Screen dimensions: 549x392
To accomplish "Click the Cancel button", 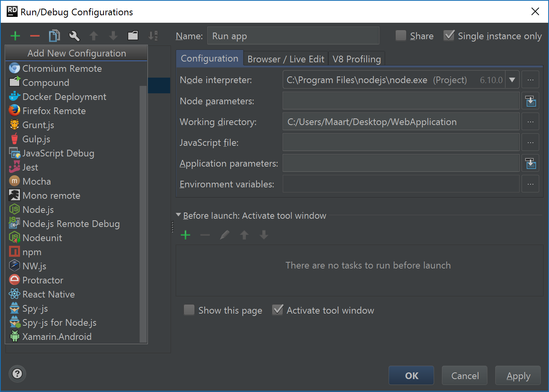I will point(465,376).
